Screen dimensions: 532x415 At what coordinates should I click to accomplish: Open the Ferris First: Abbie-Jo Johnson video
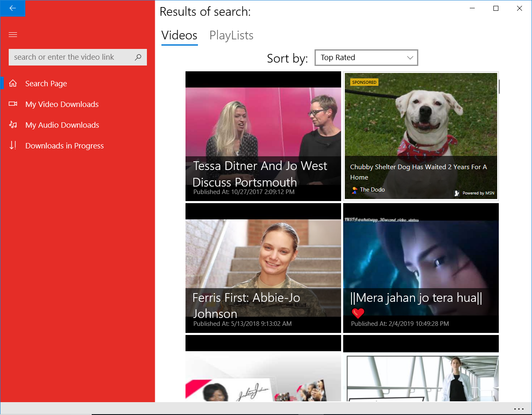(x=263, y=268)
